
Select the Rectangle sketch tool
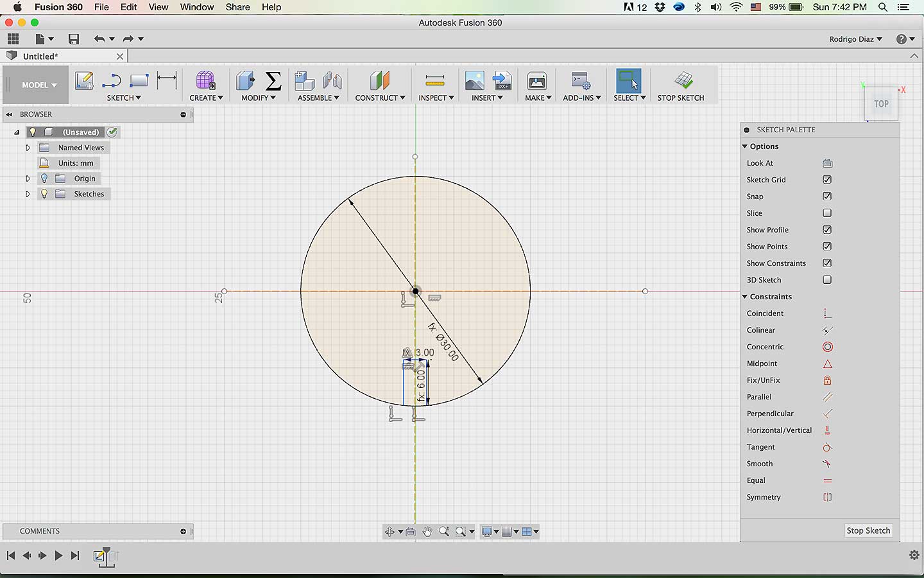[x=139, y=81]
